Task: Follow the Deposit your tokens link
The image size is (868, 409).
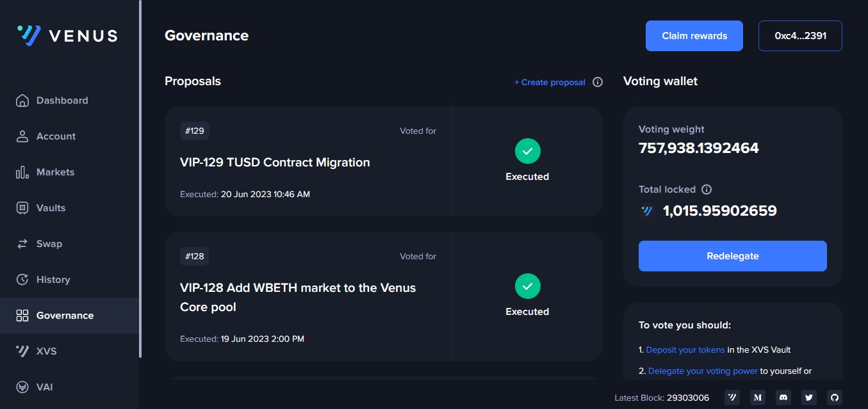Action: [x=685, y=350]
